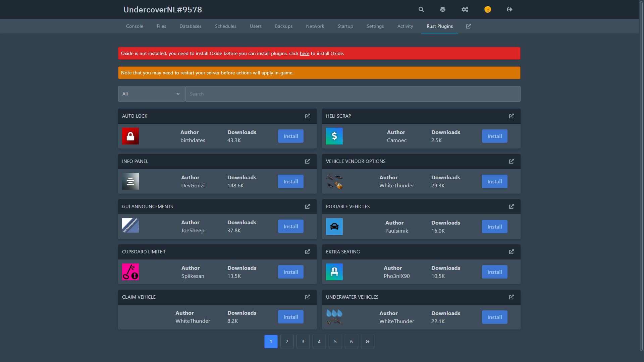The image size is (644, 362).
Task: Install the Info Panel plugin
Action: 291,181
